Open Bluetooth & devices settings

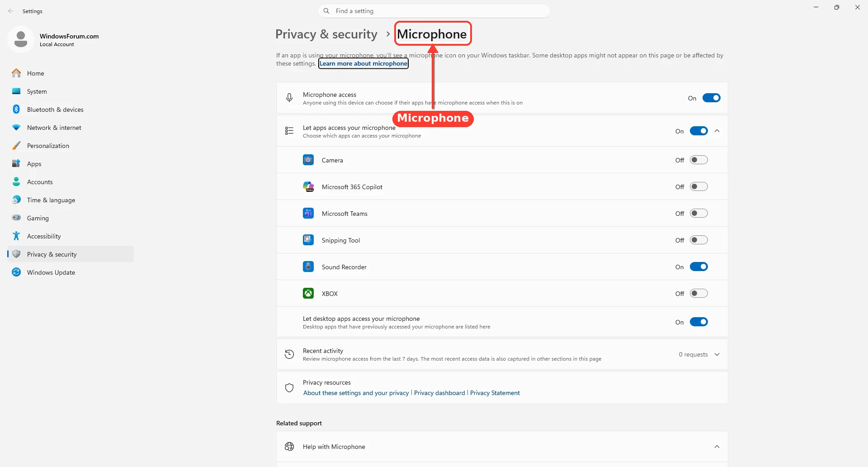(71, 109)
